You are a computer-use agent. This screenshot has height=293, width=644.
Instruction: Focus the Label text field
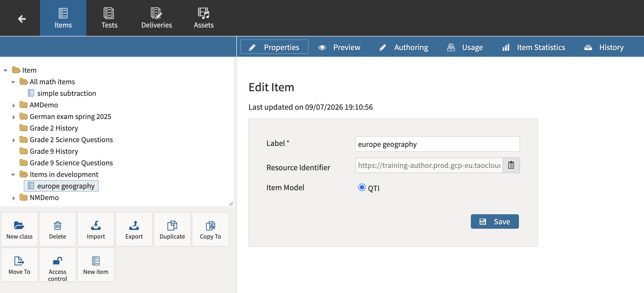(x=438, y=144)
